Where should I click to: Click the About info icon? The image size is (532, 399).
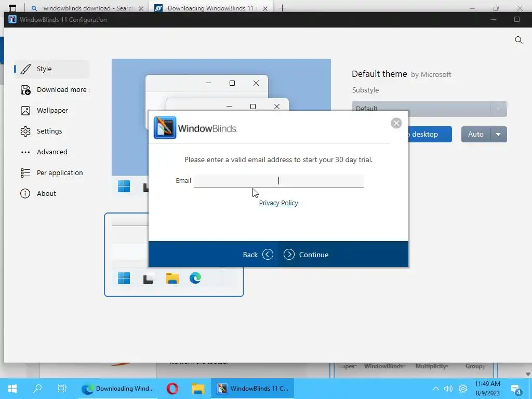click(x=25, y=193)
